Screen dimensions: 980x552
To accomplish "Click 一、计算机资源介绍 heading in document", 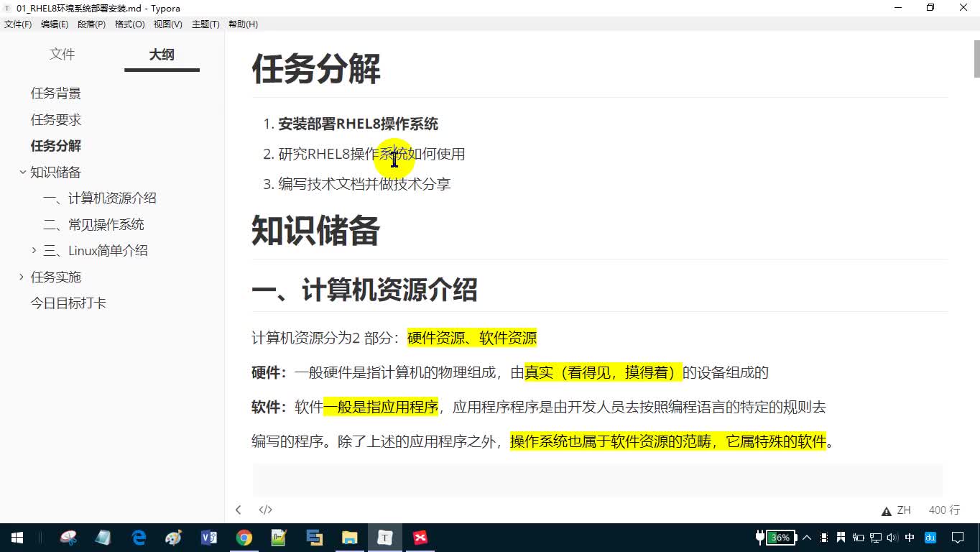I will (365, 290).
